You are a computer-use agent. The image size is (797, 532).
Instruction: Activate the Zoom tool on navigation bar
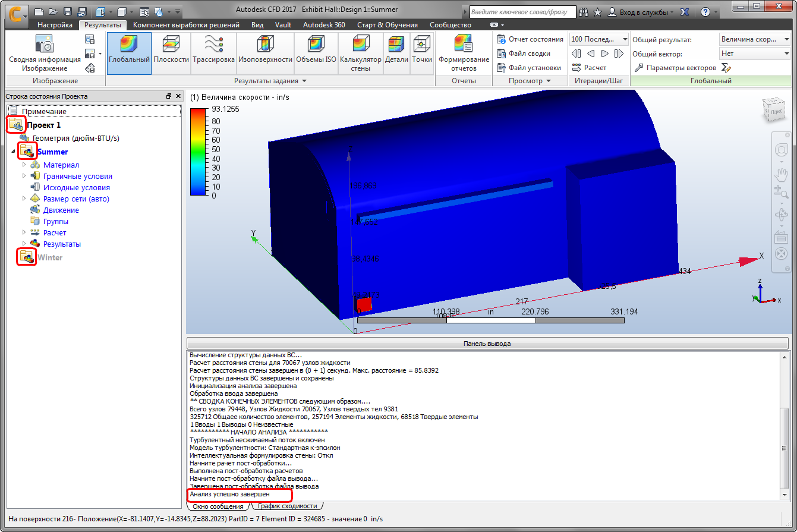[x=782, y=192]
